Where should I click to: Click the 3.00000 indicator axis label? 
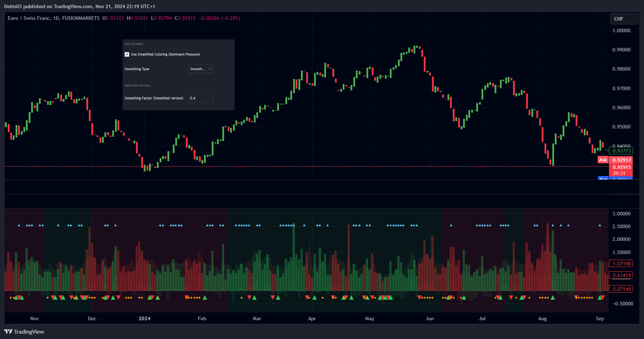click(x=621, y=214)
